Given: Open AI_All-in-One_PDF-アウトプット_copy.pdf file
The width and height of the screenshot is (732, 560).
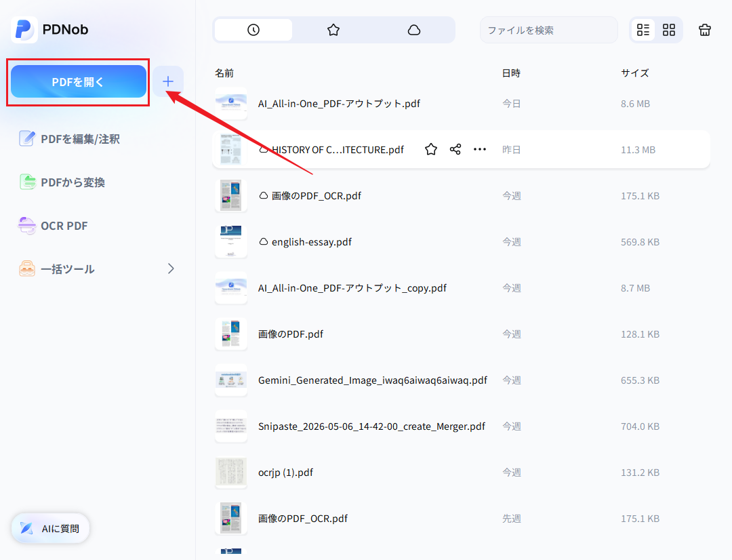Looking at the screenshot, I should pos(352,288).
